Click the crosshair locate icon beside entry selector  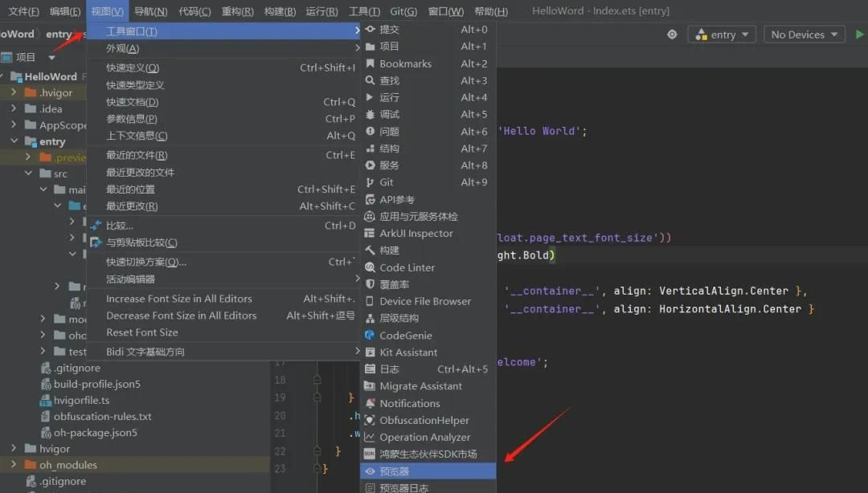click(x=672, y=35)
